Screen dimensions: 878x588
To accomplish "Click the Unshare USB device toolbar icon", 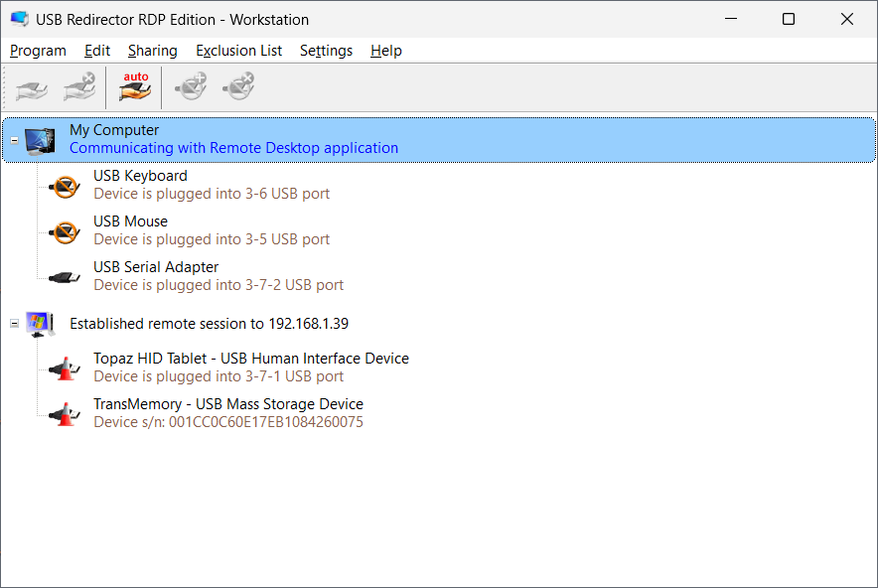I will click(78, 88).
